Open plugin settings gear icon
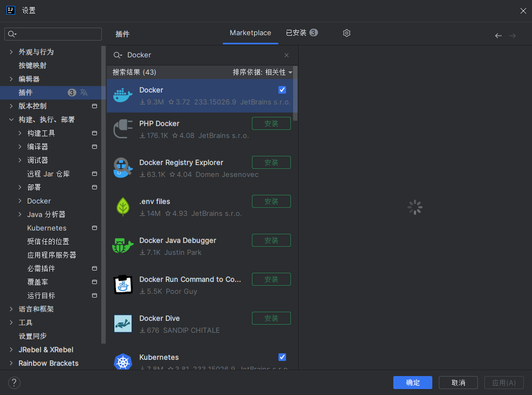This screenshot has width=532, height=395. (347, 33)
